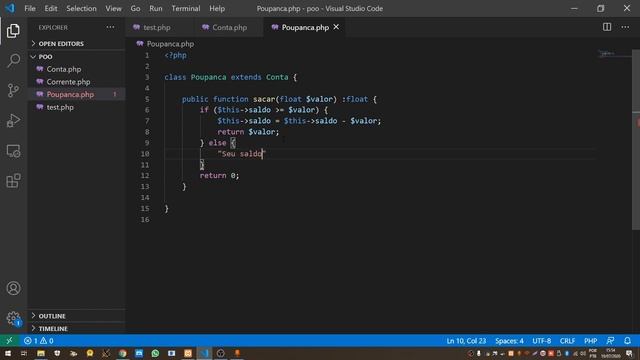This screenshot has height=360, width=640.
Task: Open the View menu
Action: 113,8
